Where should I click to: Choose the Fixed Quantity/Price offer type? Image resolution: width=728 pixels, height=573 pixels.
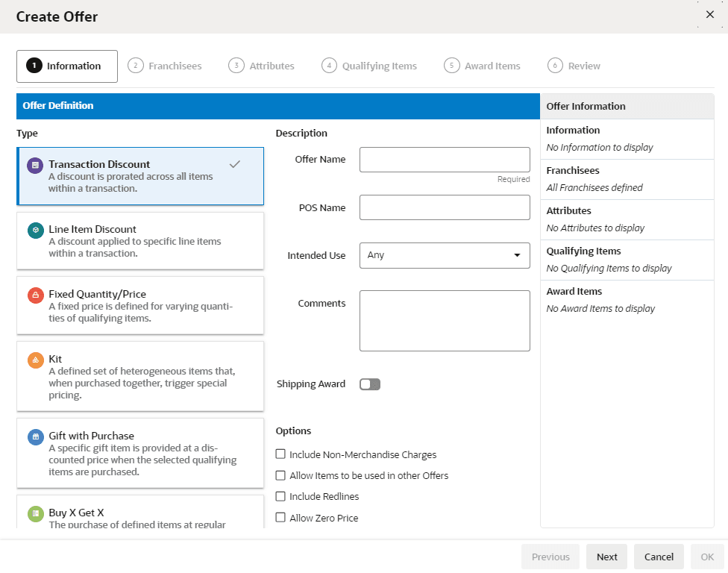(x=140, y=306)
